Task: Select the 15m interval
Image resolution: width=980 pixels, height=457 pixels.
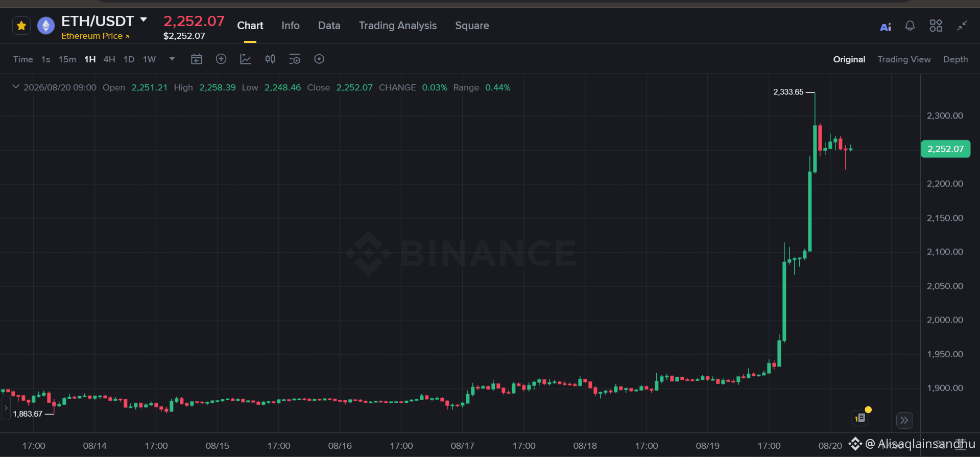Action: [x=67, y=59]
